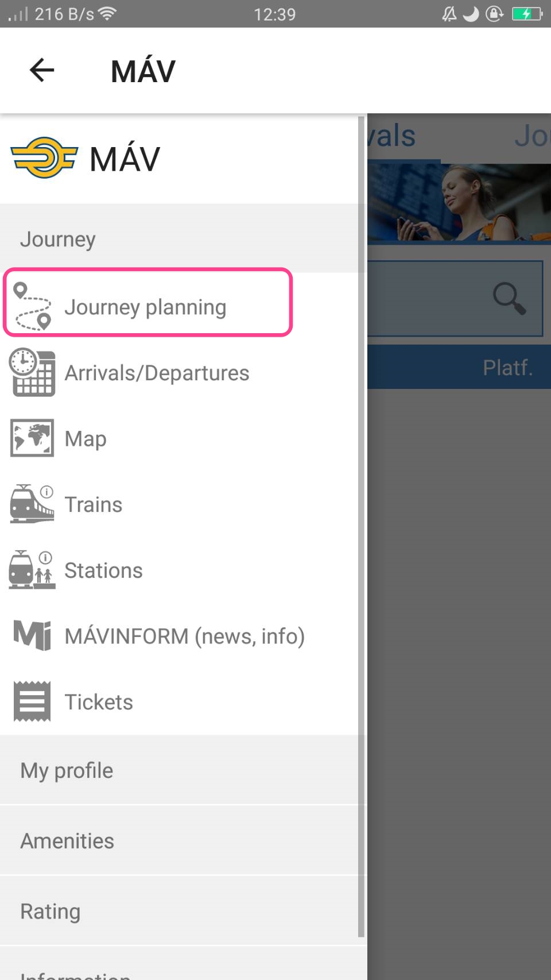Click the magnifier search icon
The image size is (551, 980).
(509, 298)
